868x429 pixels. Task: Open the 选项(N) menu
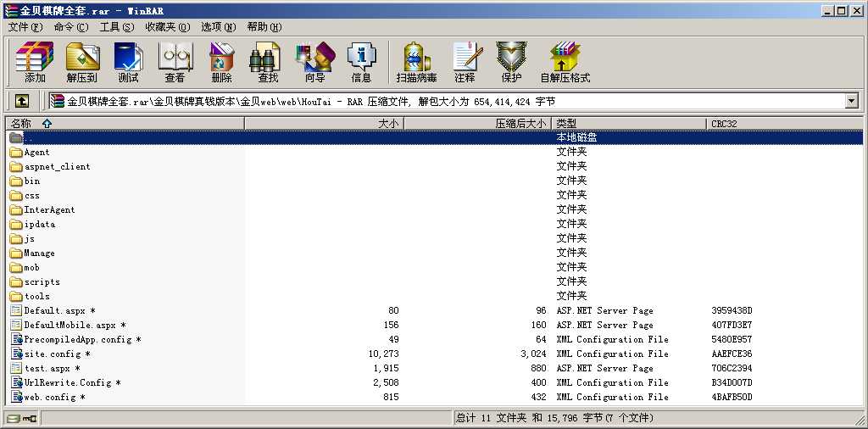218,26
